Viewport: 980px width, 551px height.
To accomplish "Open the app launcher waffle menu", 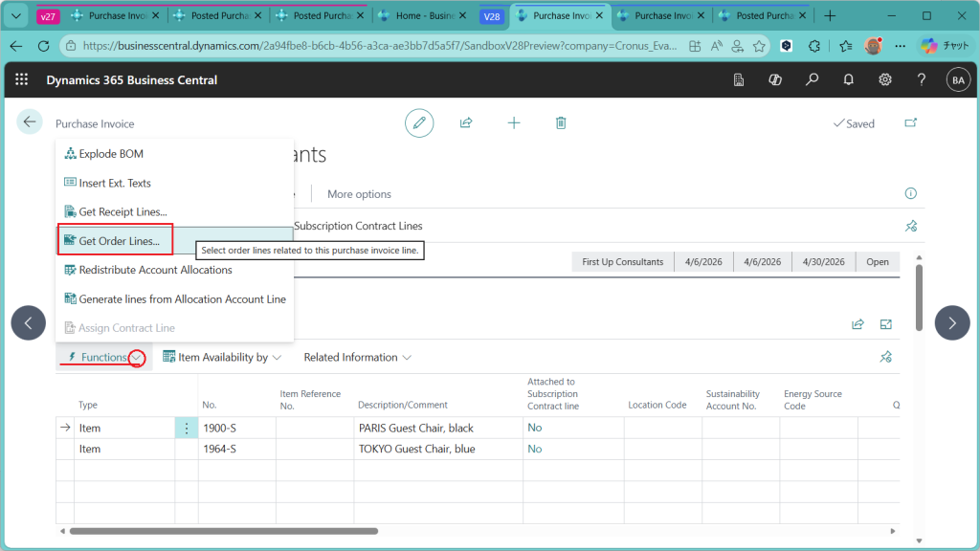I will click(22, 80).
